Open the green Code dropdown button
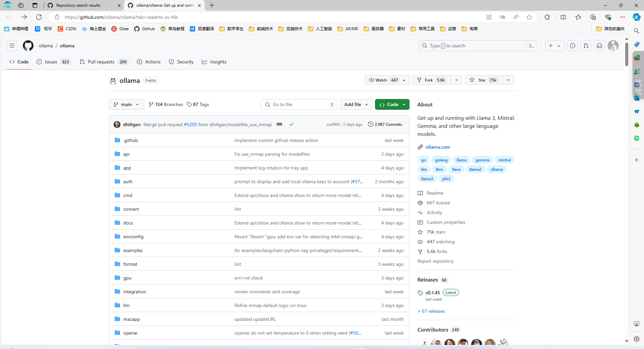The height and width of the screenshot is (349, 644). tap(392, 104)
